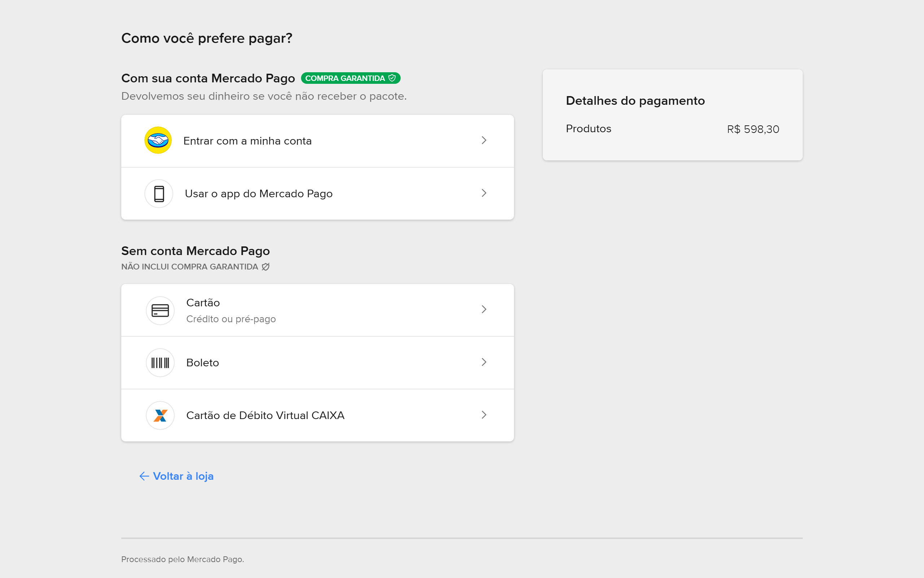Viewport: 924px width, 578px height.
Task: Click the 'Produtos' label
Action: point(588,129)
